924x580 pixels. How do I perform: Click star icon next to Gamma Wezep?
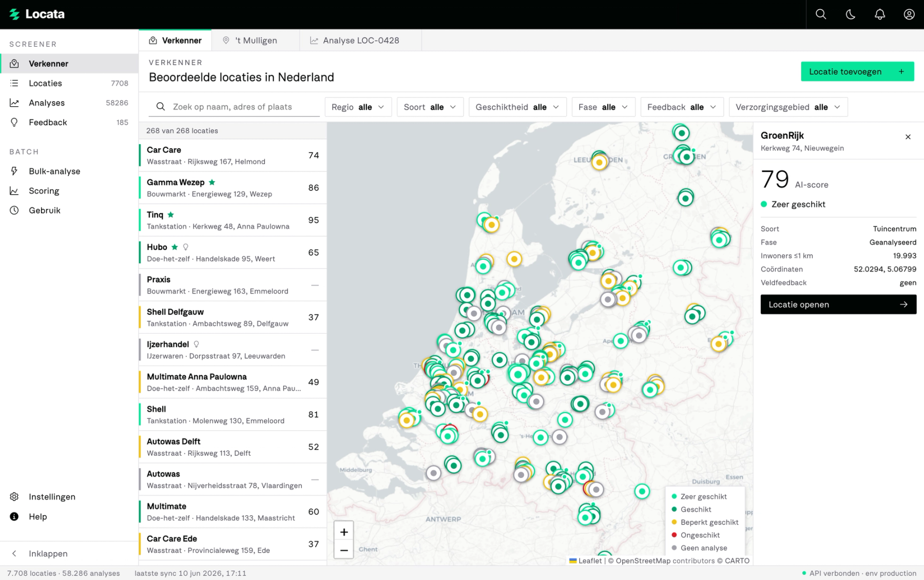pos(212,182)
